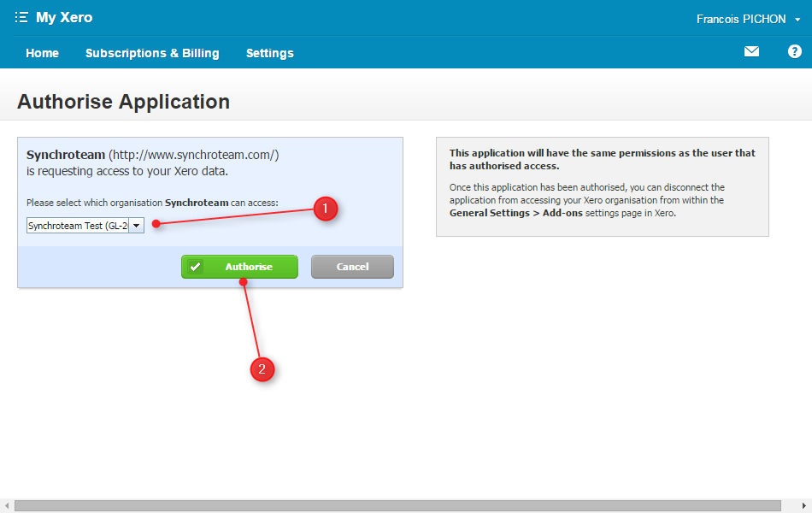Click the Synchroteam URL text

tap(194, 155)
